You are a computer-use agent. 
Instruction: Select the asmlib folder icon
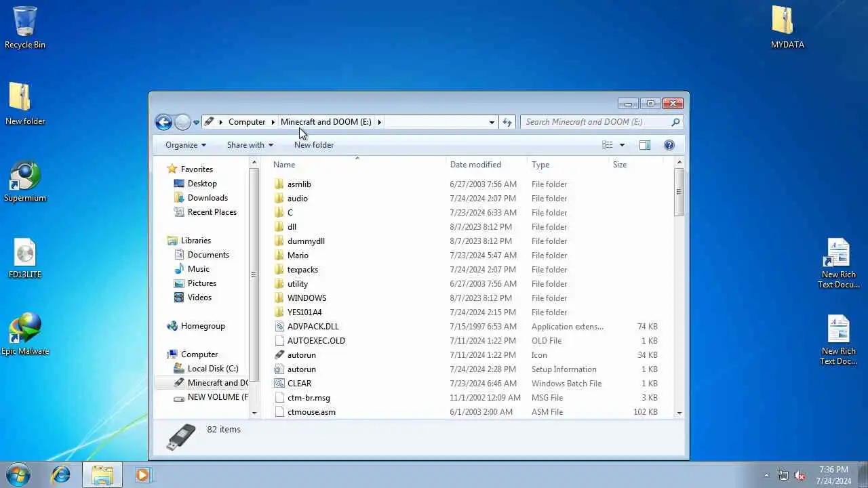click(x=279, y=184)
